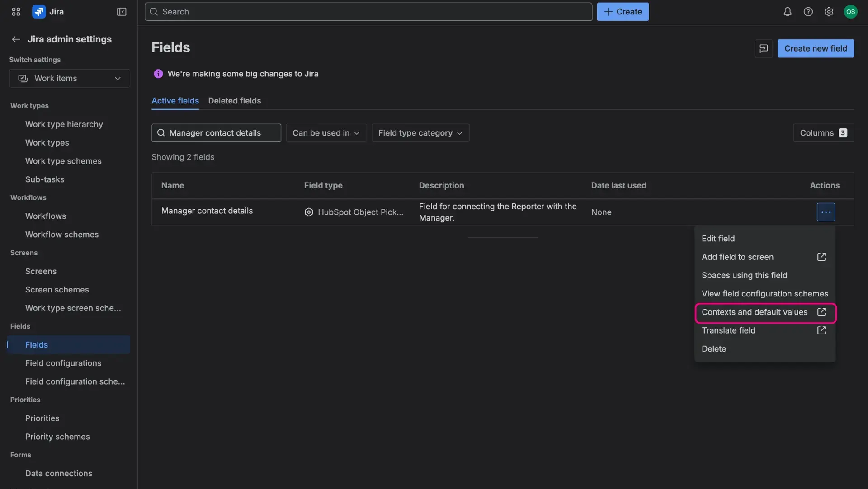Open the Field type category dropdown
Screen dimensions: 868x489
coord(420,132)
